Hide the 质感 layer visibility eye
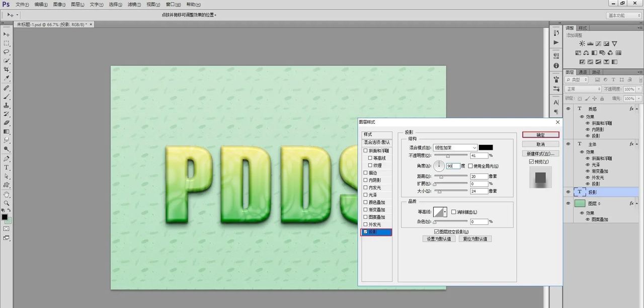The width and height of the screenshot is (644, 308). [x=568, y=109]
